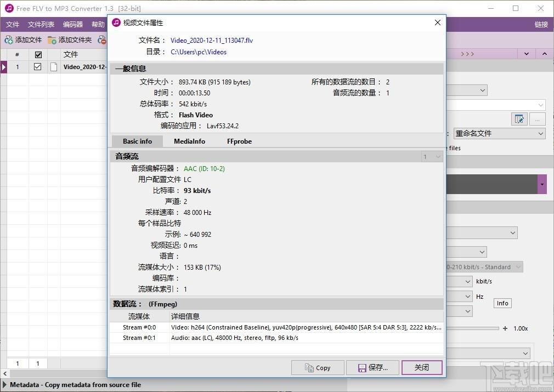Open the 文件列表 menu

[41, 24]
